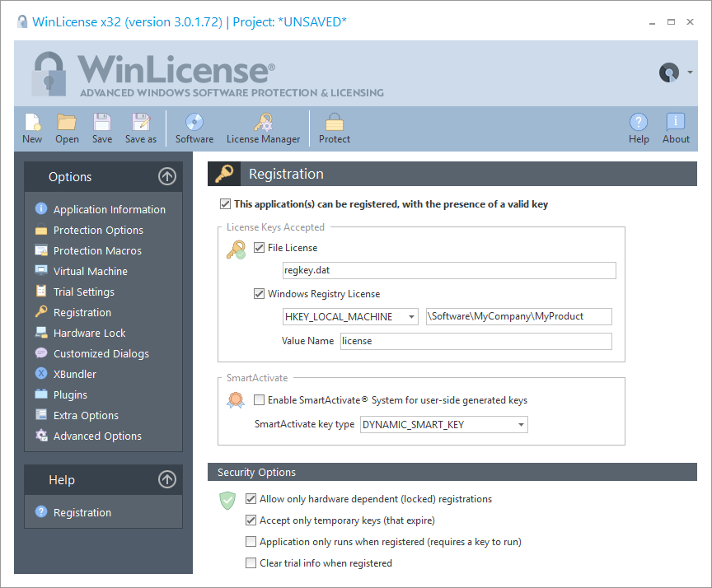
Task: Open a saved project with Open
Action: coord(67,128)
